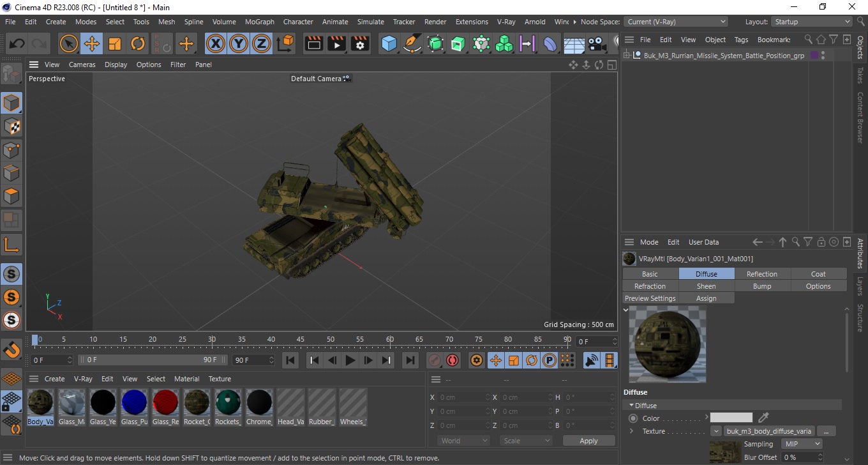The width and height of the screenshot is (868, 465).
Task: Expand Buk_M3 missile system group
Action: tap(627, 56)
